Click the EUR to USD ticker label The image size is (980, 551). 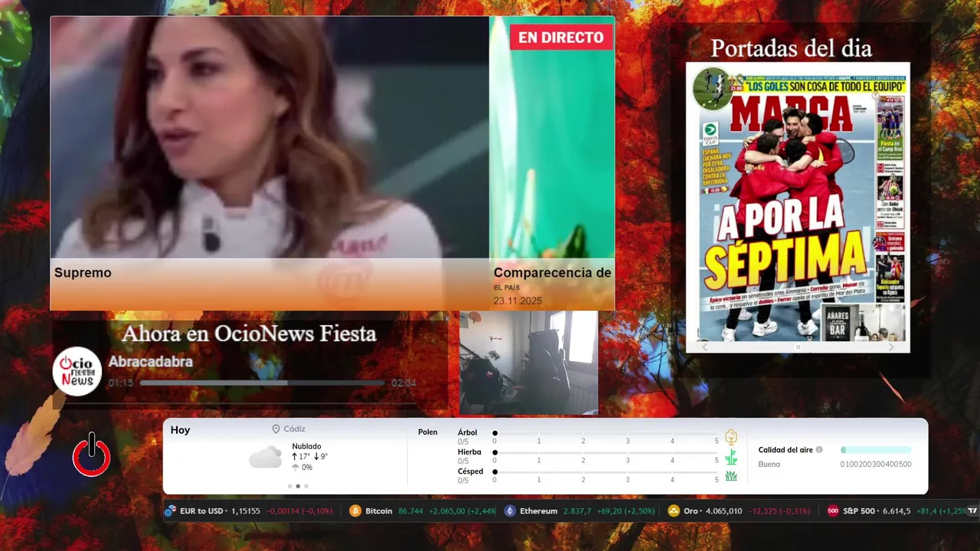(x=201, y=511)
